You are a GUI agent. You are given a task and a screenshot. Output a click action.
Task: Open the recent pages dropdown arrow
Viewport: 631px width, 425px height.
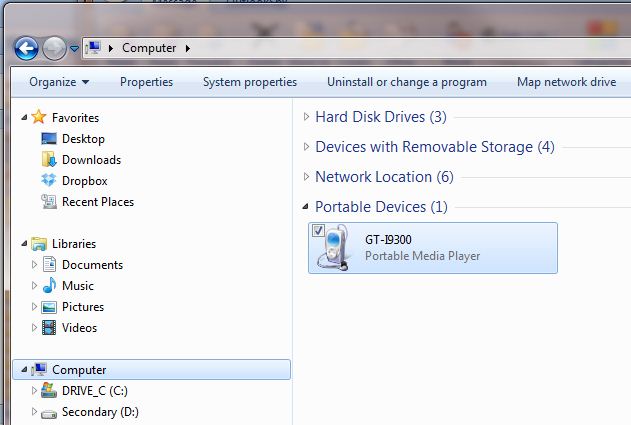74,49
